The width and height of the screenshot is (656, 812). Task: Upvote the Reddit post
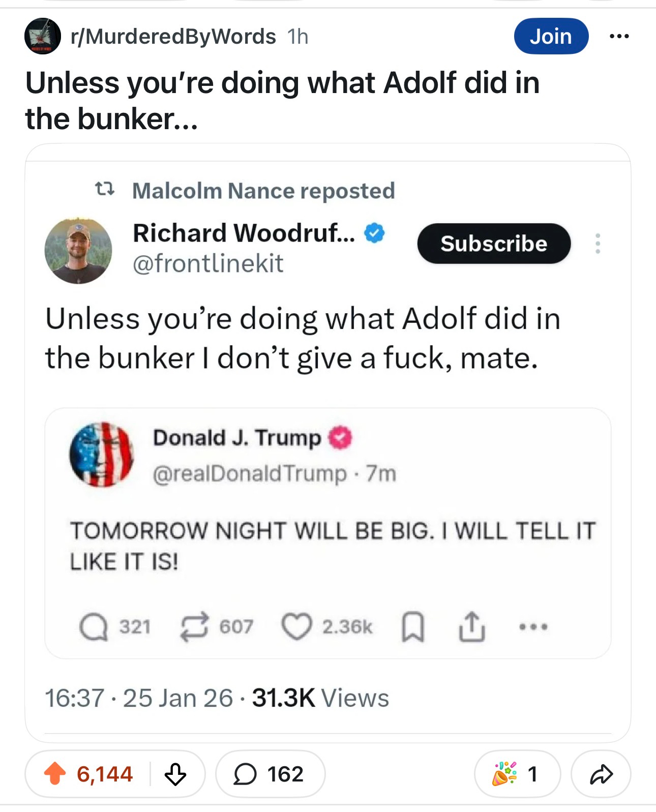click(x=55, y=774)
